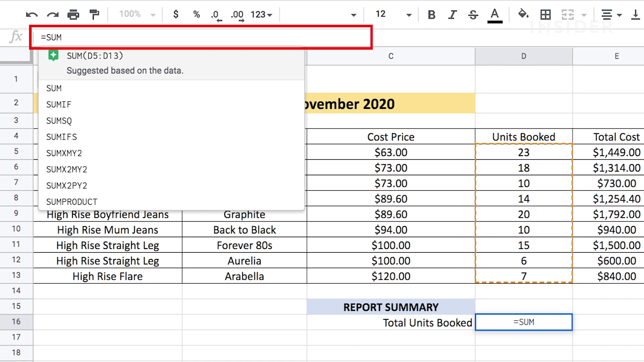Toggle strikethrough formatting
The width and height of the screenshot is (644, 362).
coord(473,14)
